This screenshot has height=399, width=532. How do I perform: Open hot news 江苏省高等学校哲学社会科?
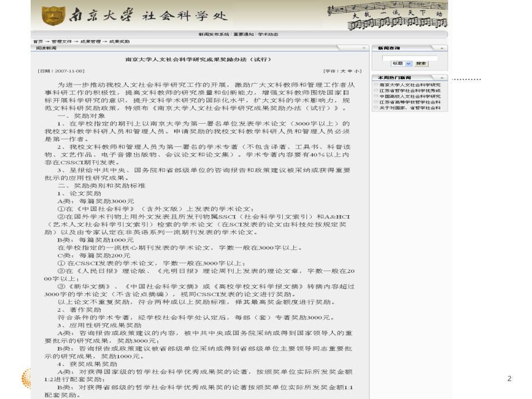(x=410, y=102)
